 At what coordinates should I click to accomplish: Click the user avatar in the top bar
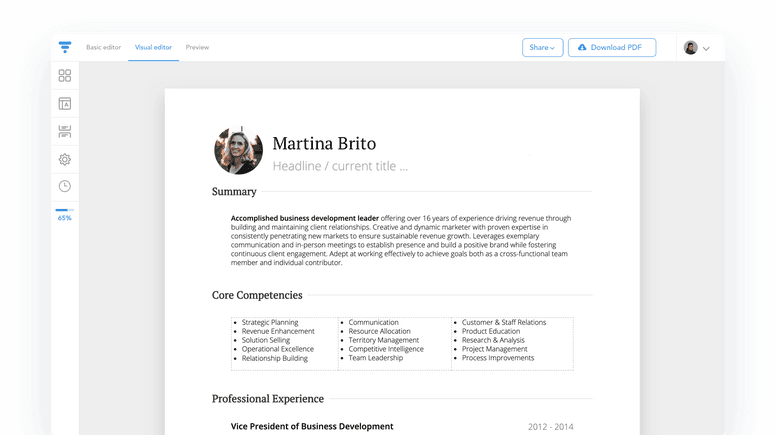click(x=690, y=47)
